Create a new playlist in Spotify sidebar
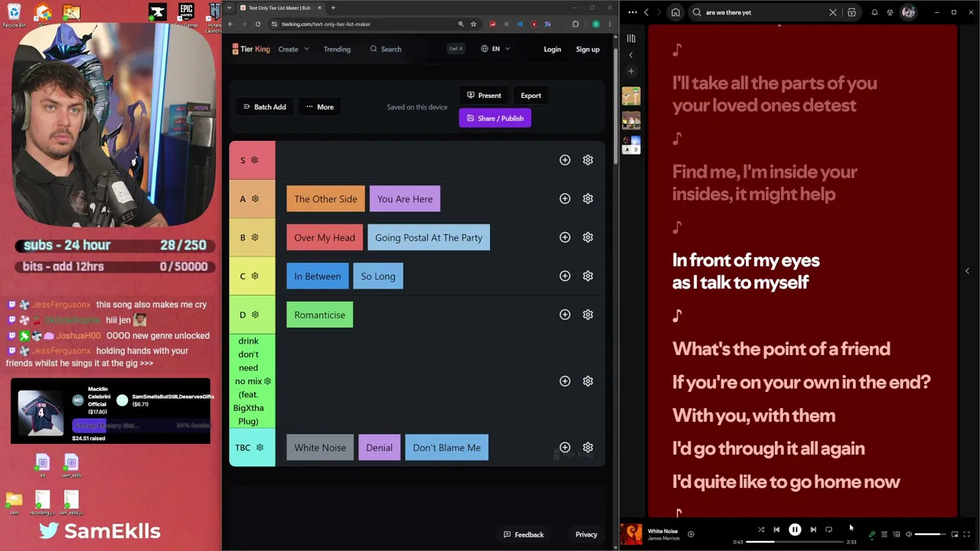The height and width of the screenshot is (551, 980). tap(631, 71)
